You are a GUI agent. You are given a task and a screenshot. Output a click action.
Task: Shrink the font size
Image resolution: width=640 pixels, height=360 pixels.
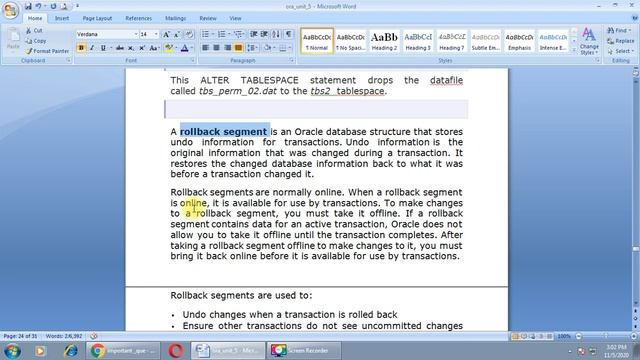(x=177, y=35)
